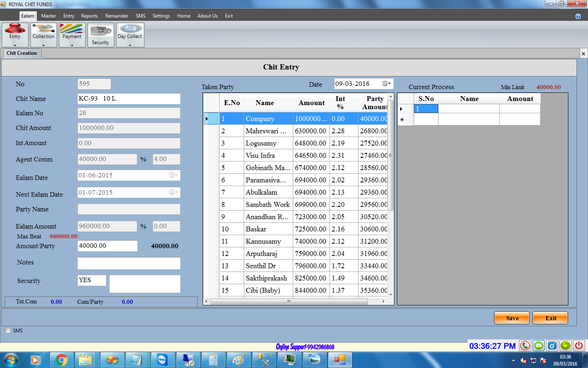Open the media player taskbar icon
The height and width of the screenshot is (368, 588).
[35, 360]
